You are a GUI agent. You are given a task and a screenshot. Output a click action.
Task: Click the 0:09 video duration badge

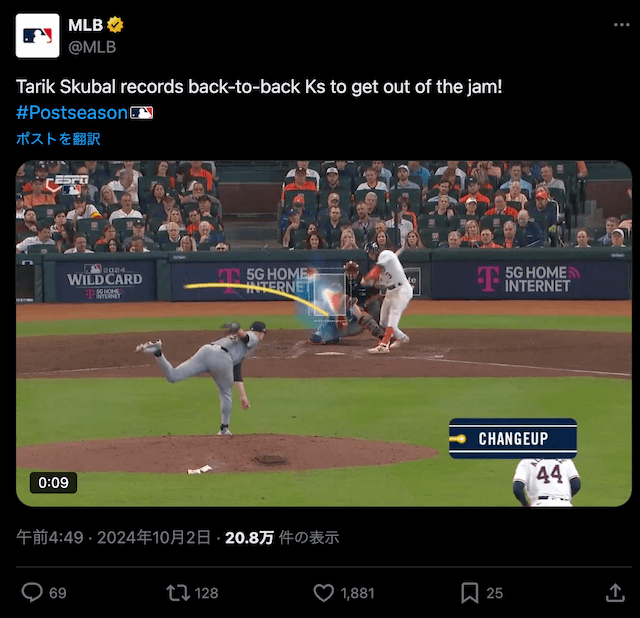pyautogui.click(x=53, y=483)
